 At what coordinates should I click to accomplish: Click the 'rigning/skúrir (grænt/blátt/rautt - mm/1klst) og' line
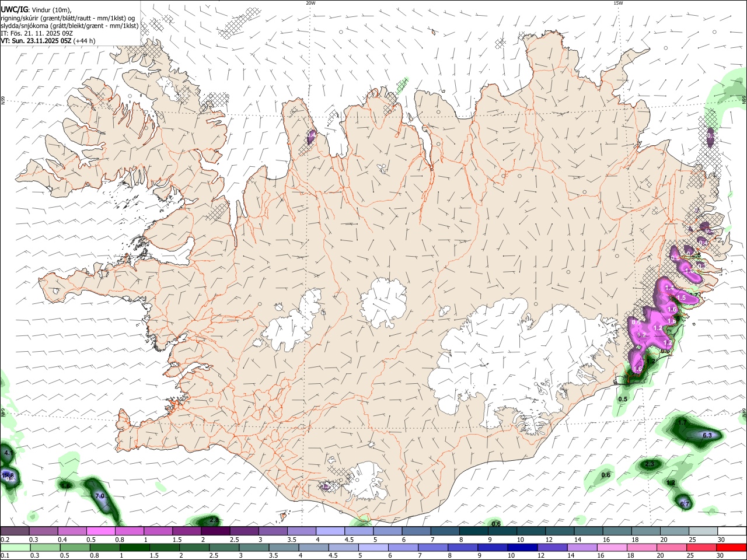(x=68, y=18)
